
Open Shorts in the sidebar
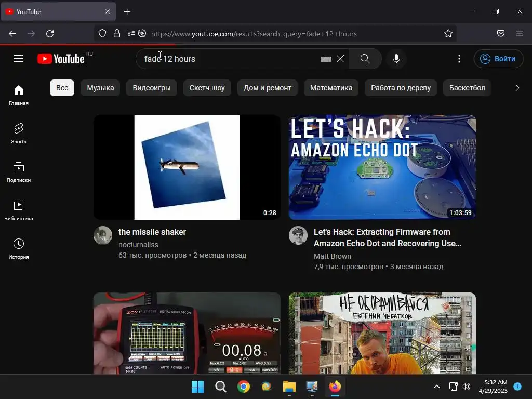pos(19,134)
